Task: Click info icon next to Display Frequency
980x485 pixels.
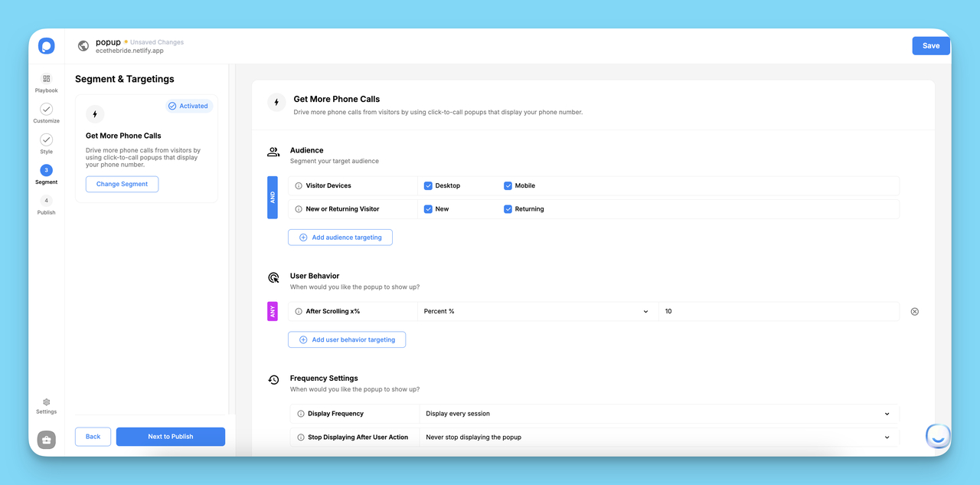Action: click(x=301, y=414)
